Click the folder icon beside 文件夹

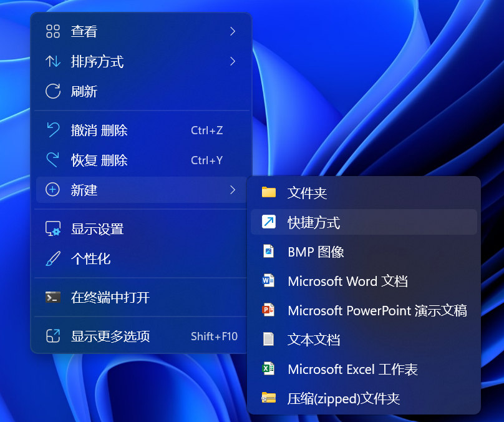(x=269, y=192)
